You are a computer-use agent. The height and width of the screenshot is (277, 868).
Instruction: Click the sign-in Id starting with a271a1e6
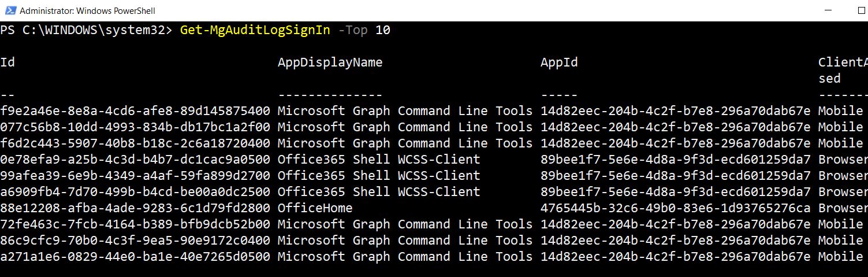click(x=135, y=257)
